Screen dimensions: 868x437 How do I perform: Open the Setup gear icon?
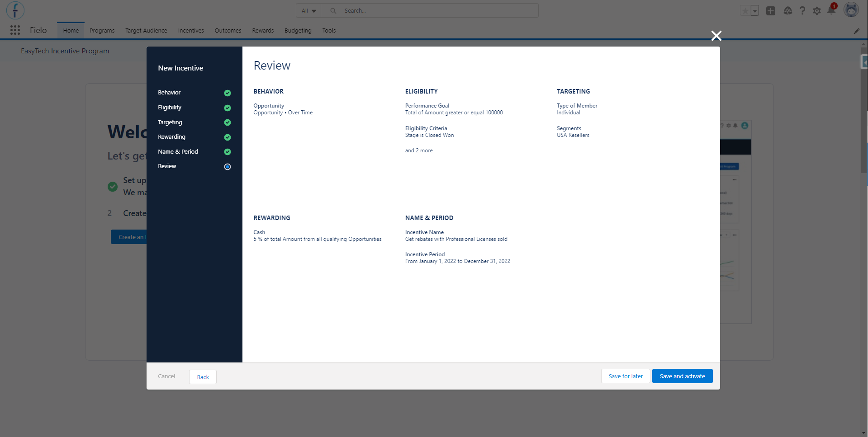(x=817, y=11)
